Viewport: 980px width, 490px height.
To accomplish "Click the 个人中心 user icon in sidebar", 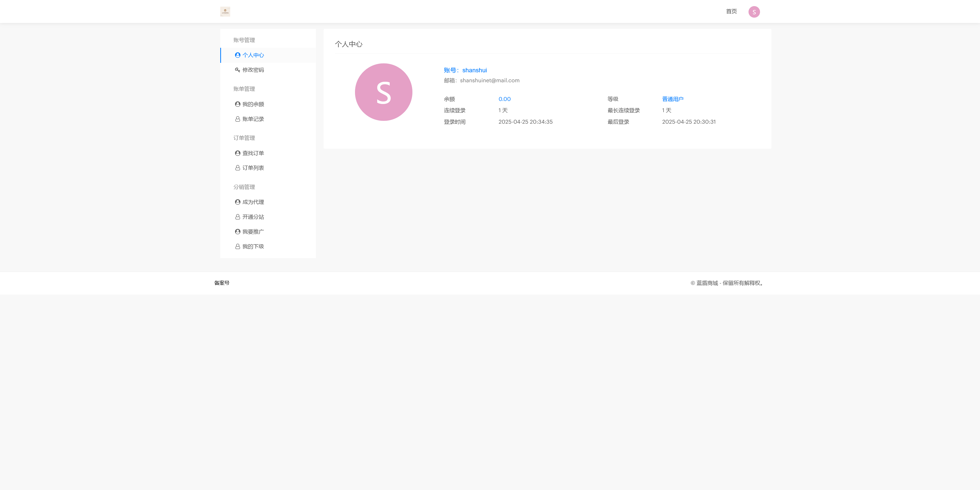I will (237, 55).
